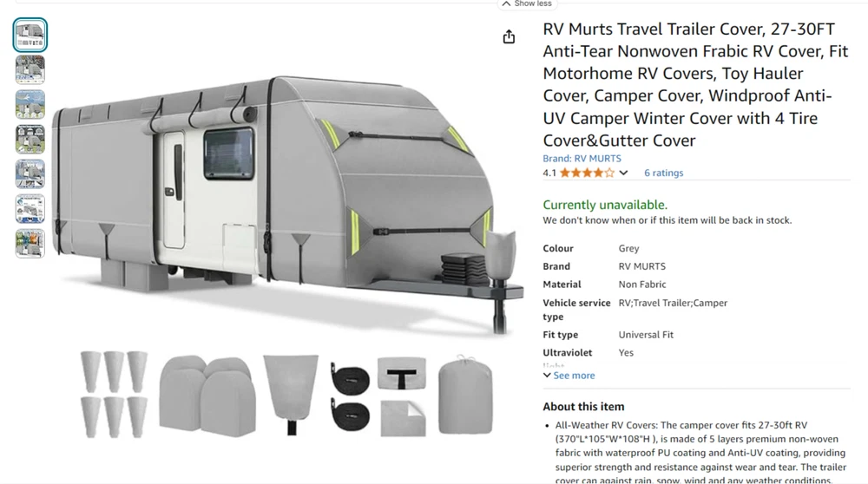Select the seventh product thumbnail
Viewport: 868px width, 484px height.
click(x=30, y=244)
